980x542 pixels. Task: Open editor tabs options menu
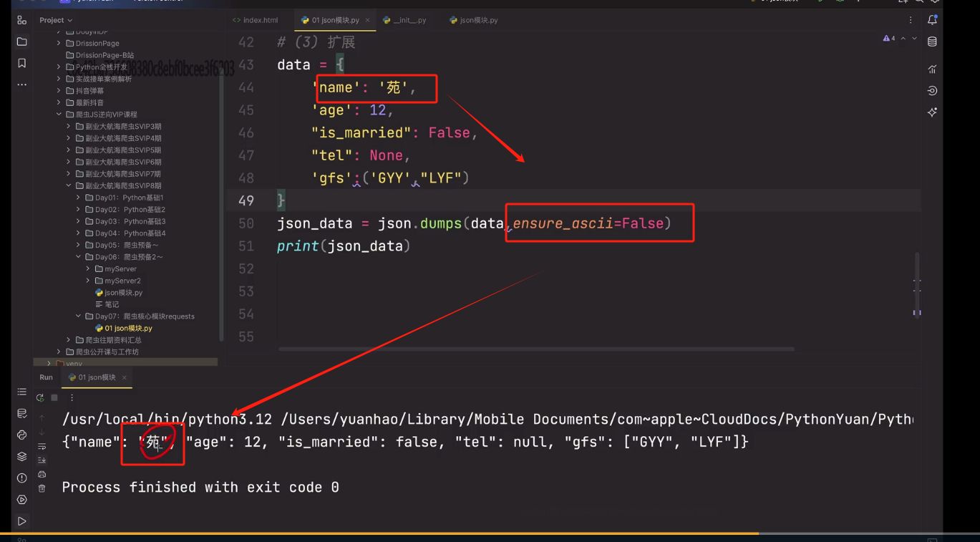(x=911, y=20)
